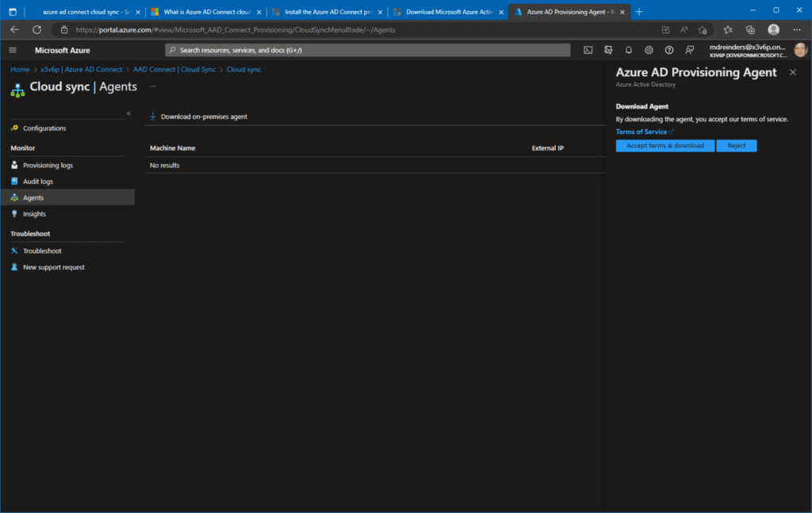This screenshot has height=513, width=812.
Task: Open Directories and subscriptions filter icon
Action: 608,50
